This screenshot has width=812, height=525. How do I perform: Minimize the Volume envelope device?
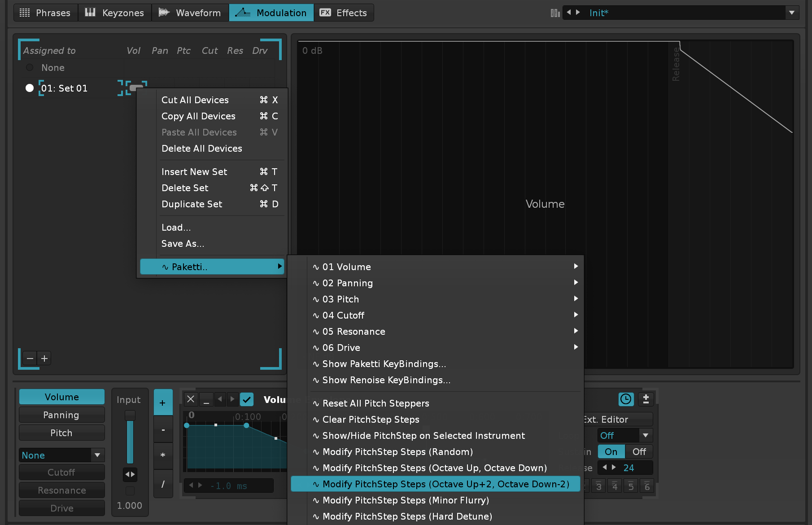(x=206, y=399)
